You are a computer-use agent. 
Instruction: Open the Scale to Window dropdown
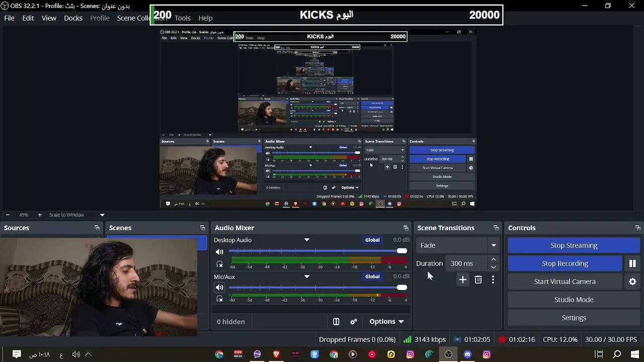102,215
